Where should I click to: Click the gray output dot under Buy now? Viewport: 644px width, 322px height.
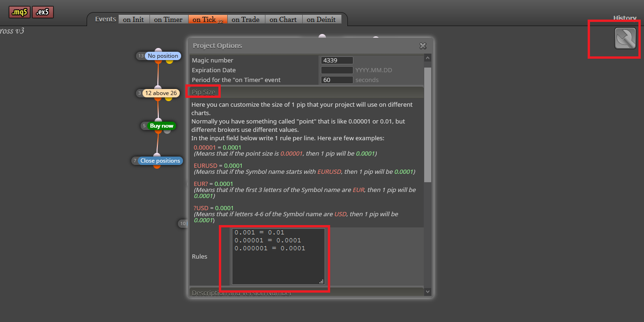(x=167, y=130)
